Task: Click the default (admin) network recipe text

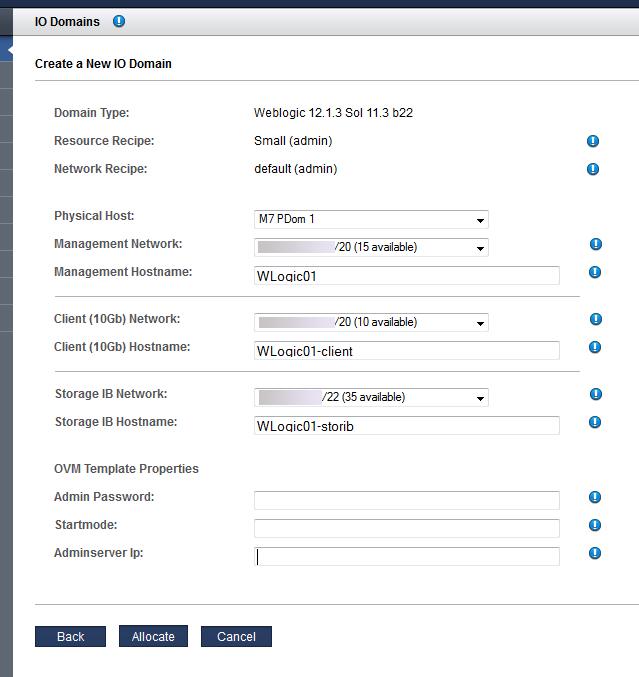Action: (296, 169)
